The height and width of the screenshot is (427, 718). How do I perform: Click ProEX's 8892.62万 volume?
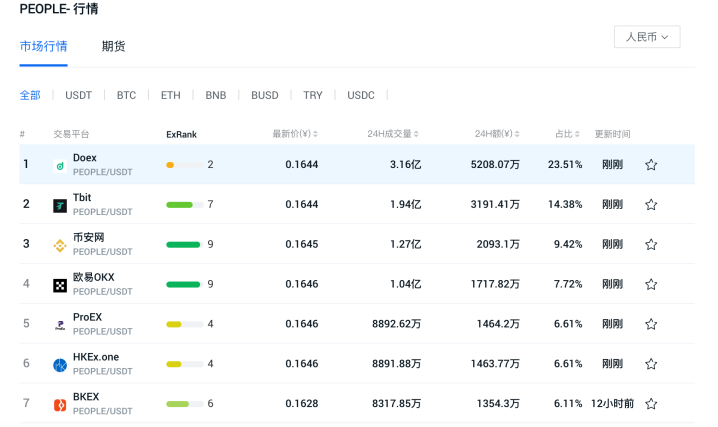point(397,324)
